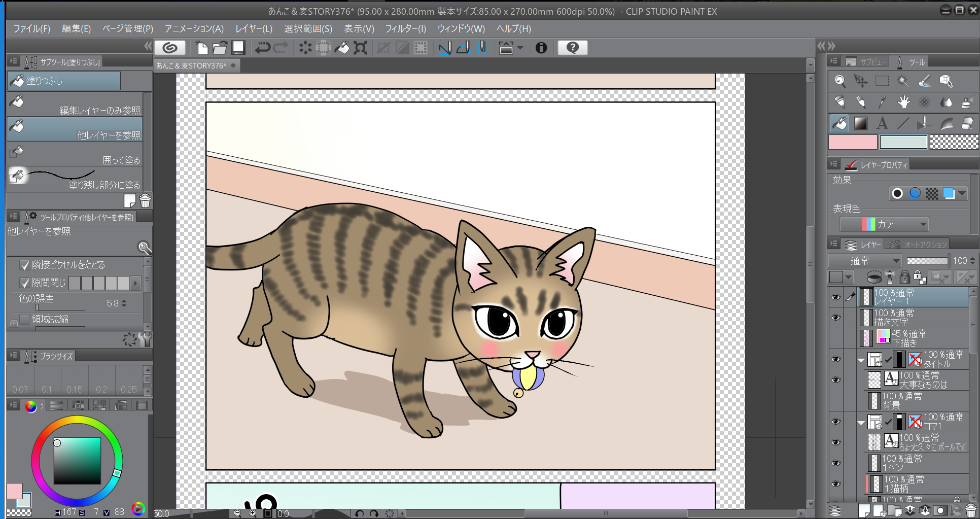Select the straight line Figure tool

(x=903, y=123)
